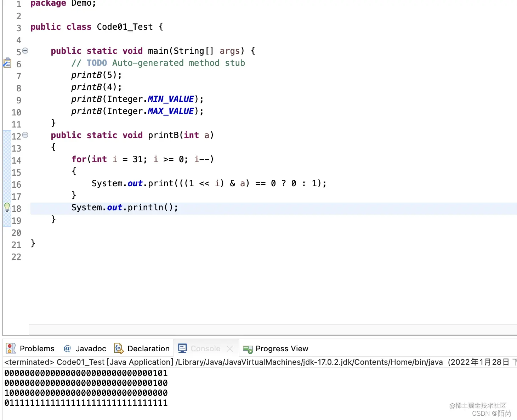Click the printB(4); call
The width and height of the screenshot is (517, 420).
(x=96, y=87)
